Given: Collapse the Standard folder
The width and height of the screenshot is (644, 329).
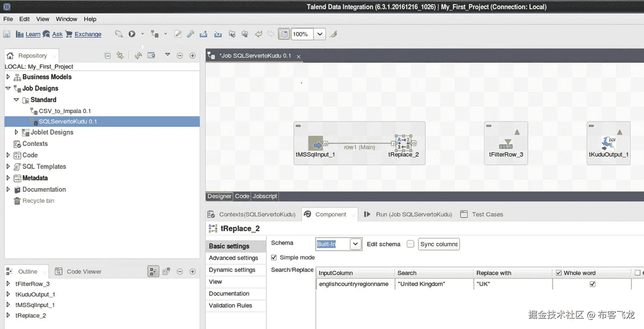Looking at the screenshot, I should click(x=16, y=100).
